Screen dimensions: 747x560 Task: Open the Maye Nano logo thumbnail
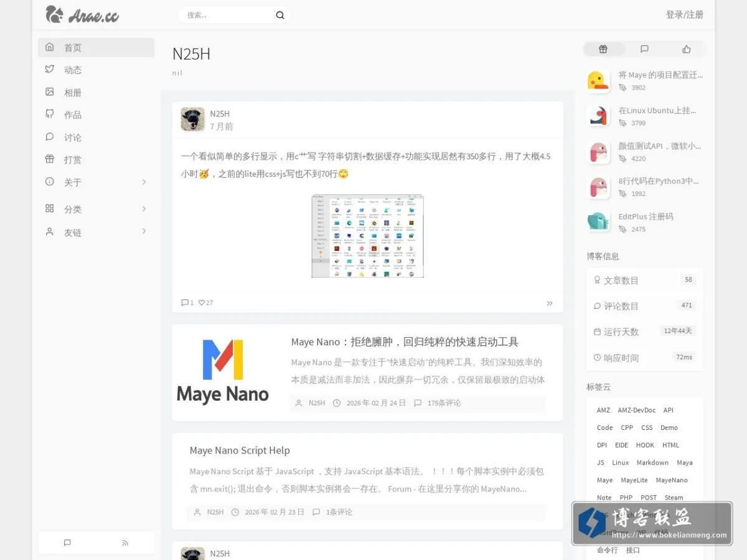(x=223, y=372)
